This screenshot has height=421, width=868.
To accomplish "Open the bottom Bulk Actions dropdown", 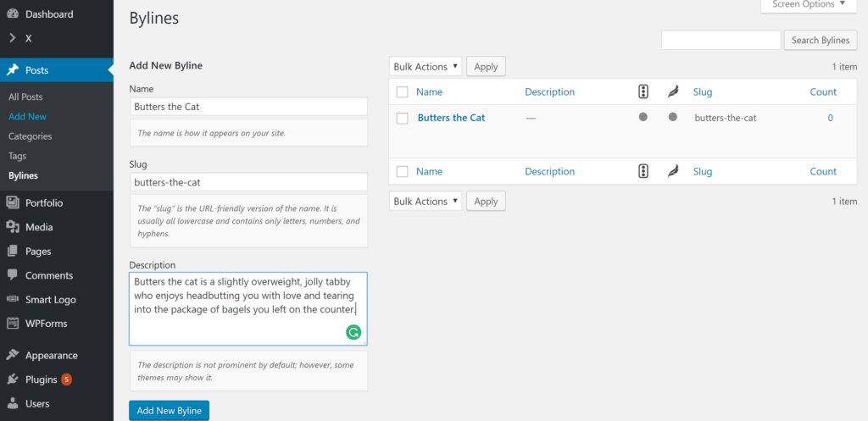I will point(426,202).
